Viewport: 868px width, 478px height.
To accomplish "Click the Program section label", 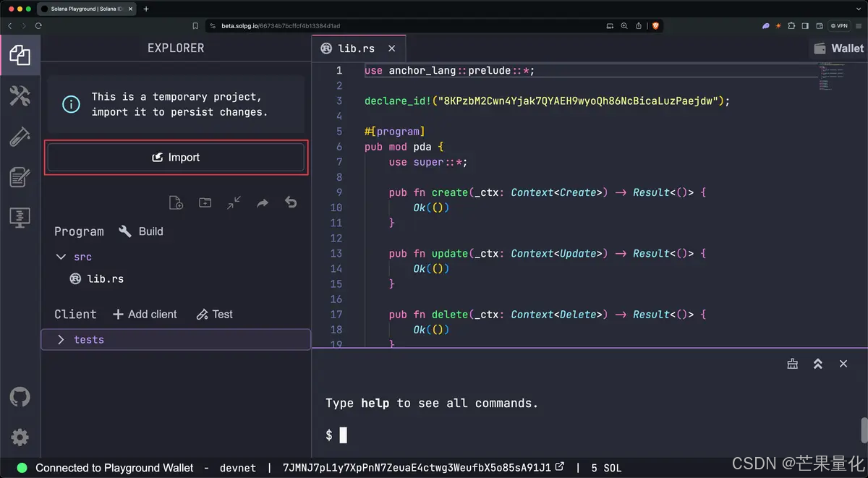I will coord(79,231).
